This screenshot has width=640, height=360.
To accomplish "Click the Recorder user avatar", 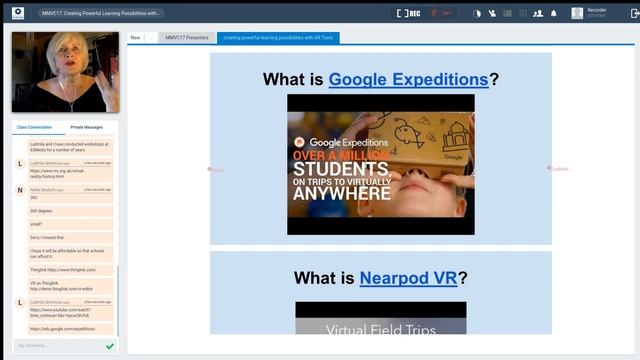I will [577, 13].
